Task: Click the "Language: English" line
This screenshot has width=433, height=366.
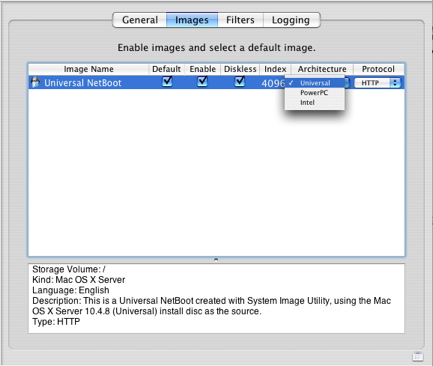Action: point(71,290)
